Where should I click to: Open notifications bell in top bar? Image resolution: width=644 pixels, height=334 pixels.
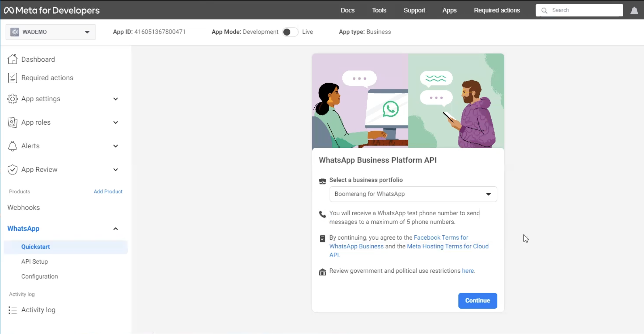pyautogui.click(x=634, y=10)
